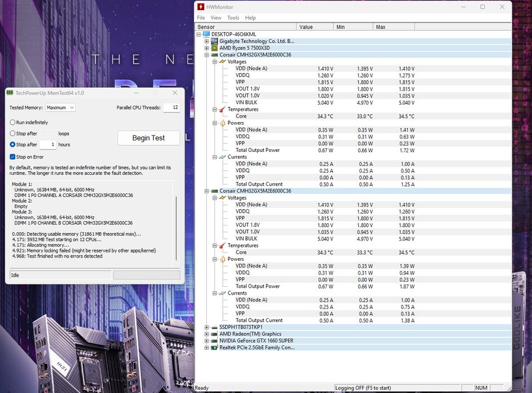Screen dimensions: 532x393
Task: Click the 'Logging OFF (F5 to start)' status text
Action: [363, 387]
